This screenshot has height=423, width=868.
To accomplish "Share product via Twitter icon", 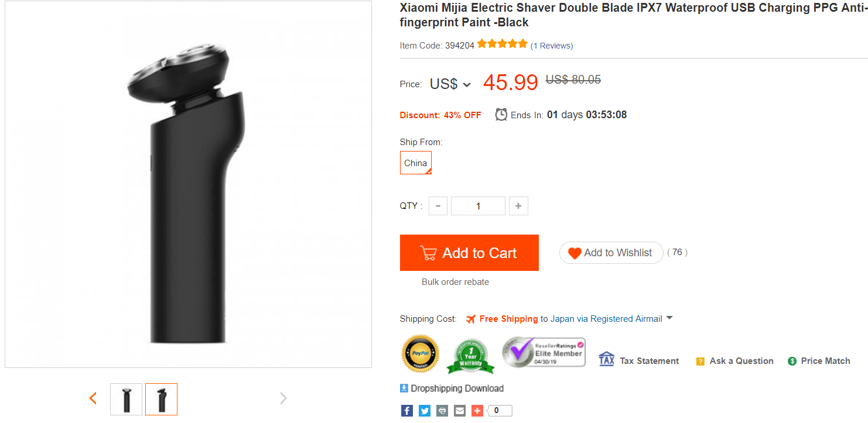I will (425, 411).
